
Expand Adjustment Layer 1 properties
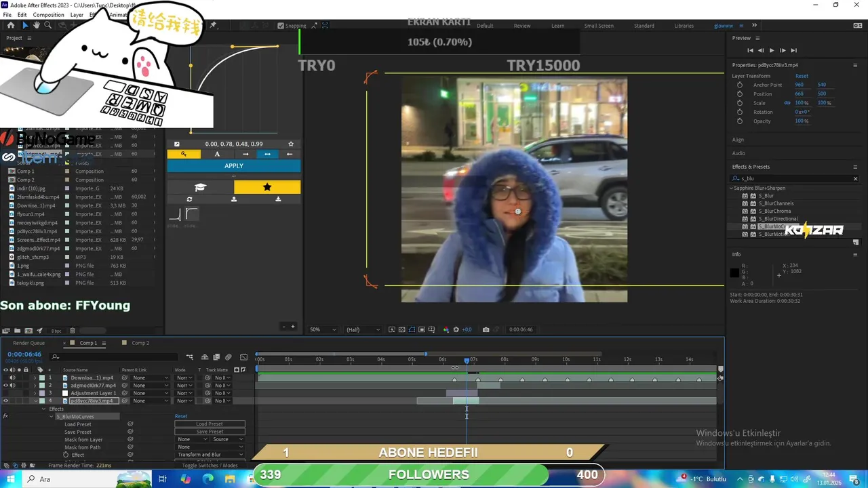click(x=35, y=393)
